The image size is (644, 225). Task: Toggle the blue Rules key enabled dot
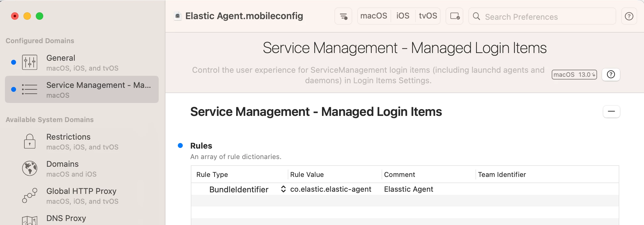(180, 145)
